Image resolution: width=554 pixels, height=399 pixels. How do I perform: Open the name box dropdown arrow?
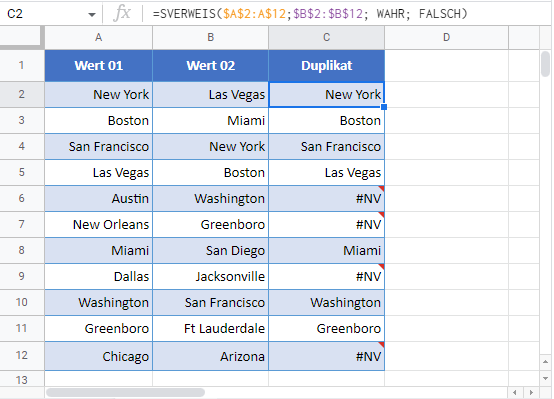point(92,14)
